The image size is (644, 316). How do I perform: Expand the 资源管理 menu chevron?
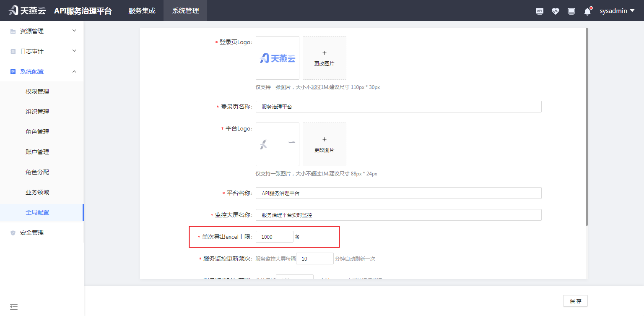(x=74, y=31)
